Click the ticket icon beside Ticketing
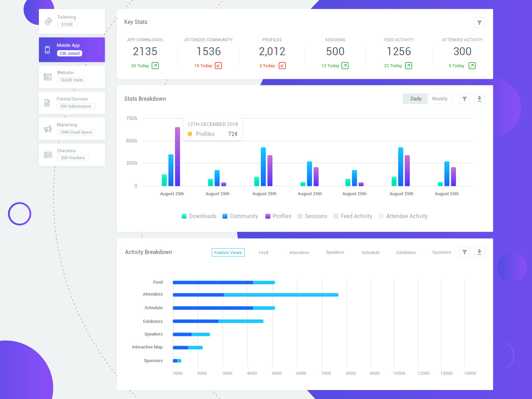This screenshot has height=399, width=532. click(48, 21)
